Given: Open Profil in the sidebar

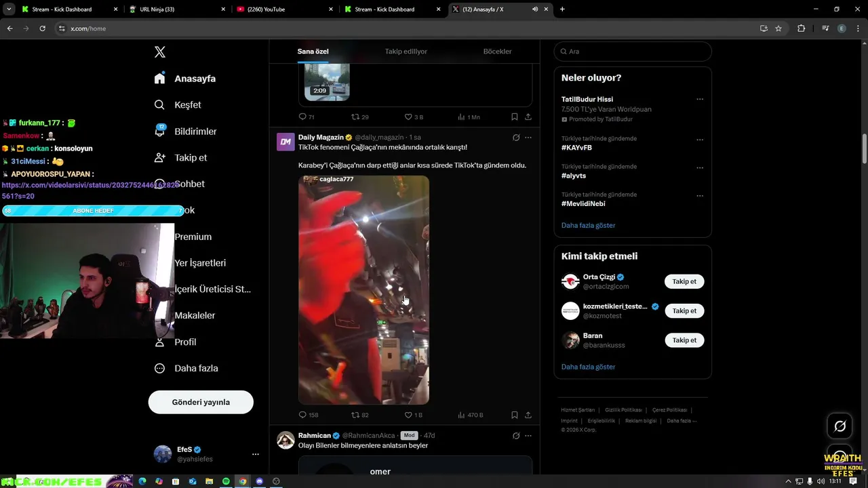Looking at the screenshot, I should pyautogui.click(x=175, y=342).
